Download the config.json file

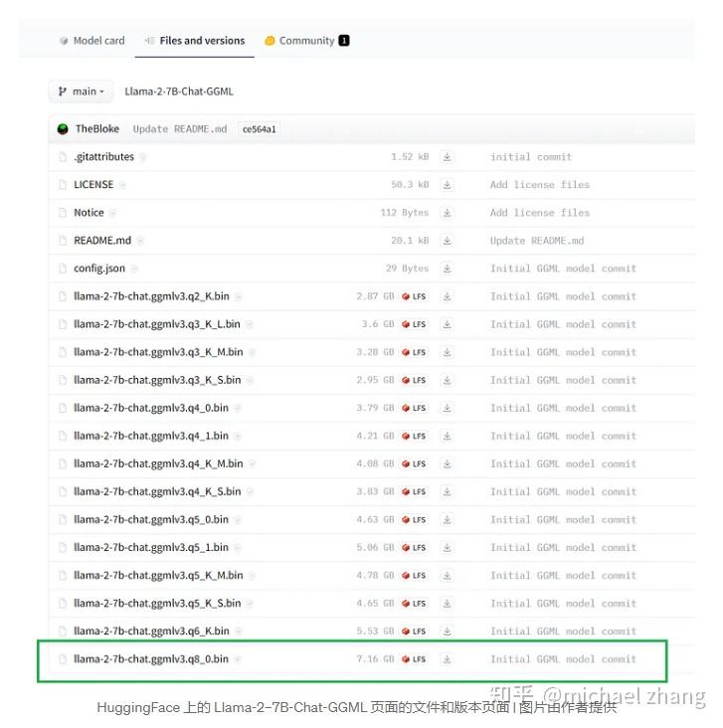[448, 269]
